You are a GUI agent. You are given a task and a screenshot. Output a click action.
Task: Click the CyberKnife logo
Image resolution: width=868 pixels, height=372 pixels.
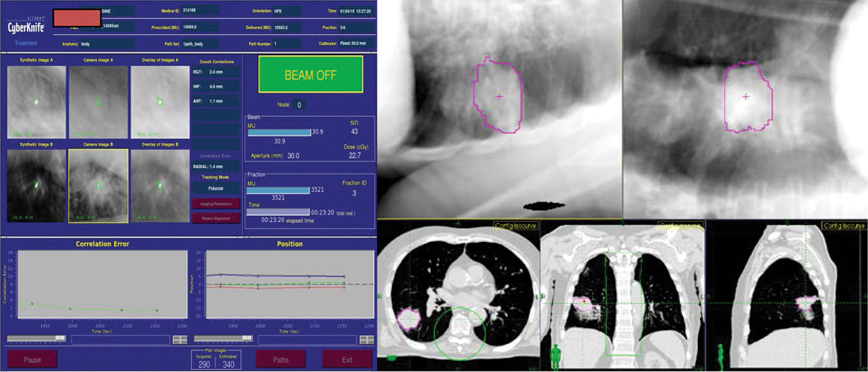pos(26,28)
